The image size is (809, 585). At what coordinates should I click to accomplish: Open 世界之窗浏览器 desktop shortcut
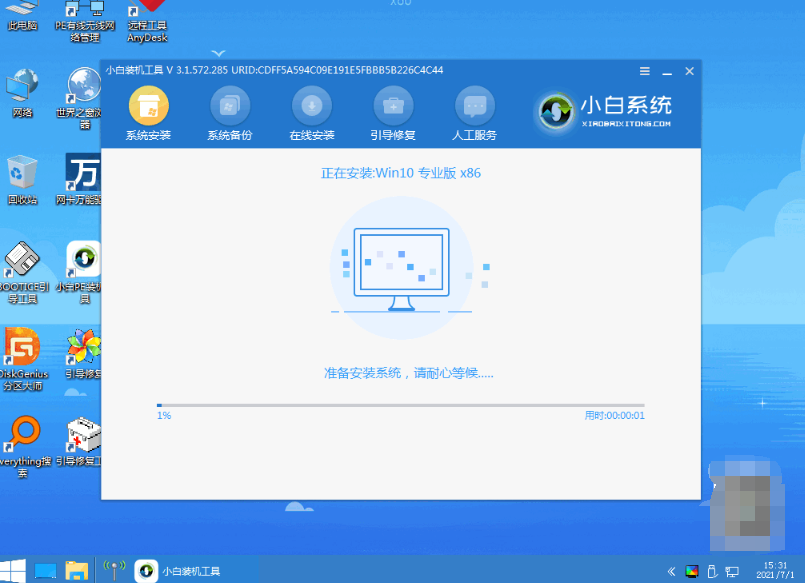83,98
